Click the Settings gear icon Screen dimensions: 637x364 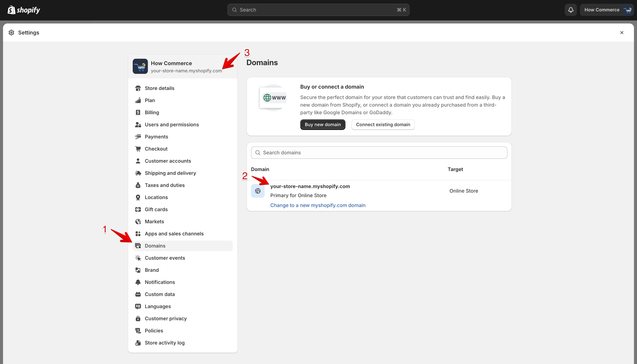(11, 32)
